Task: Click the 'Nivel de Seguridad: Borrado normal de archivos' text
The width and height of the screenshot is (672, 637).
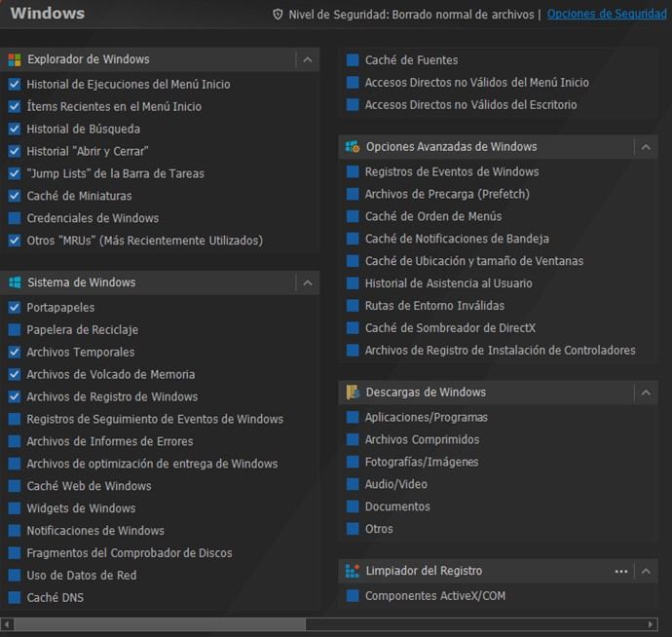Action: coord(411,15)
